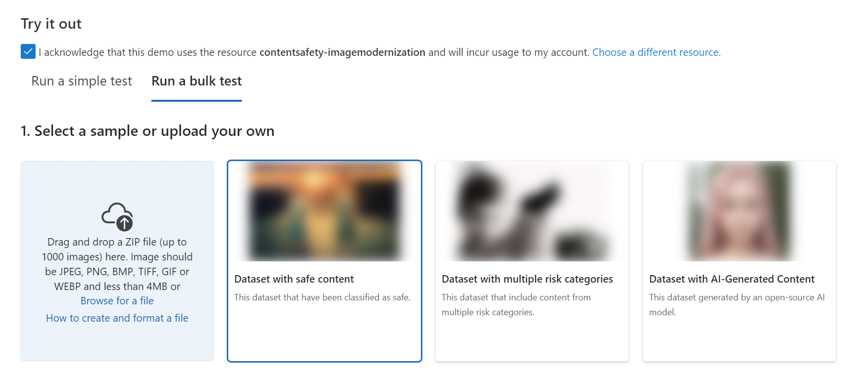The width and height of the screenshot is (868, 373).
Task: Click the safe dataset description text
Action: [x=322, y=297]
